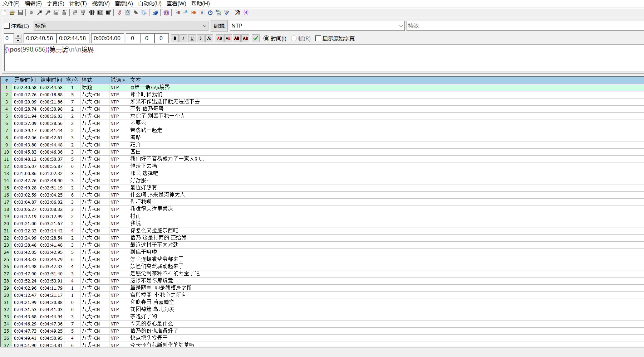Viewport: 644px width, 357px height.
Task: Click the fn font name button
Action: coord(209,38)
